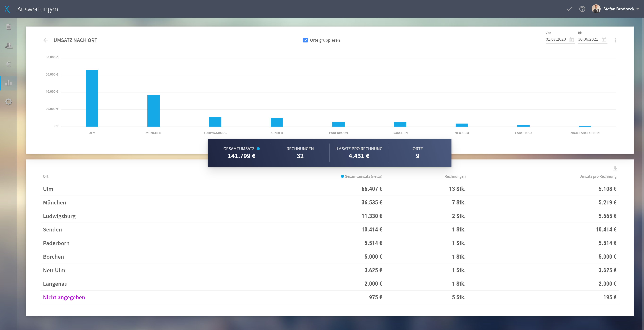Sort by Rechnungen column header
The height and width of the screenshot is (330, 644).
455,176
